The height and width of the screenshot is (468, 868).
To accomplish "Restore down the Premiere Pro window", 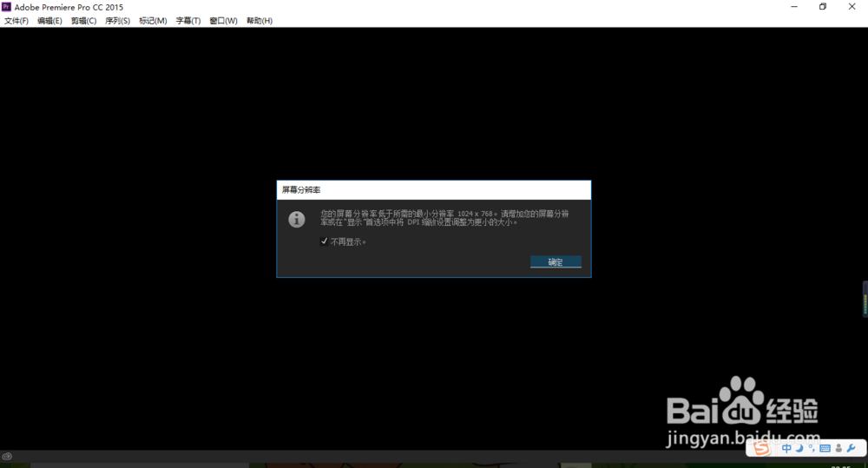I will pos(823,7).
